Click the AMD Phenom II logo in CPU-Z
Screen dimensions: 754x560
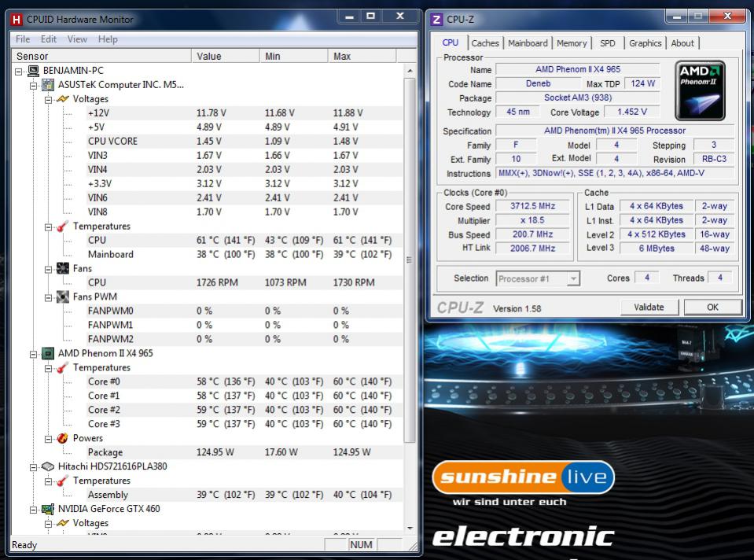tap(700, 90)
